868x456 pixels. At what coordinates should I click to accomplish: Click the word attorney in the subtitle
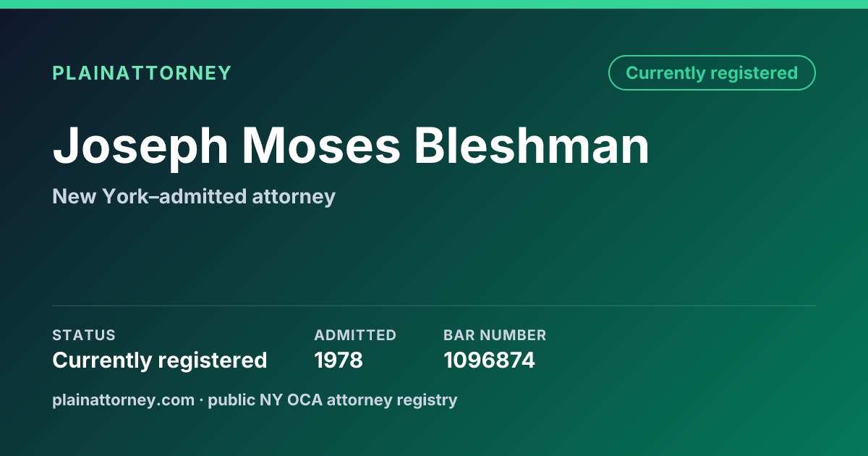click(294, 196)
